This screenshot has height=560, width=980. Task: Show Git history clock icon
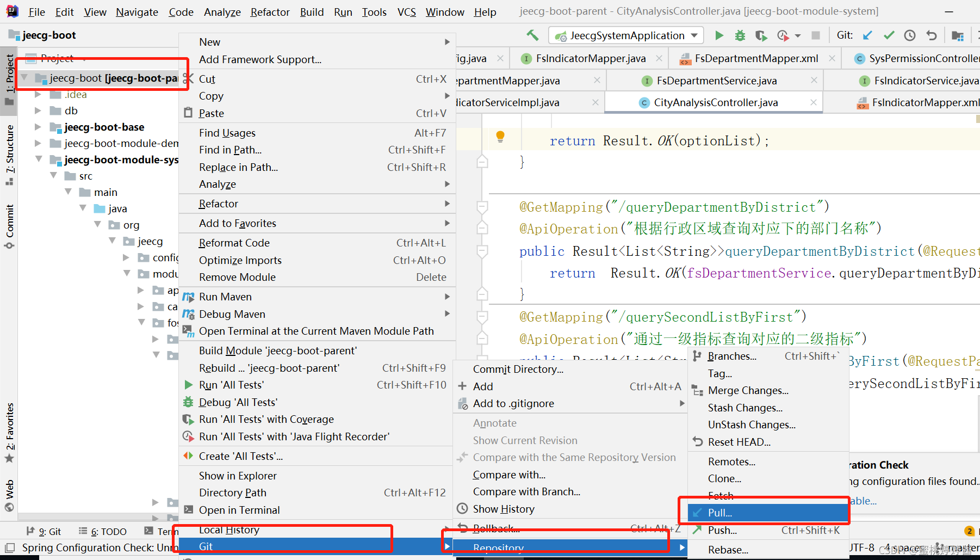point(910,35)
